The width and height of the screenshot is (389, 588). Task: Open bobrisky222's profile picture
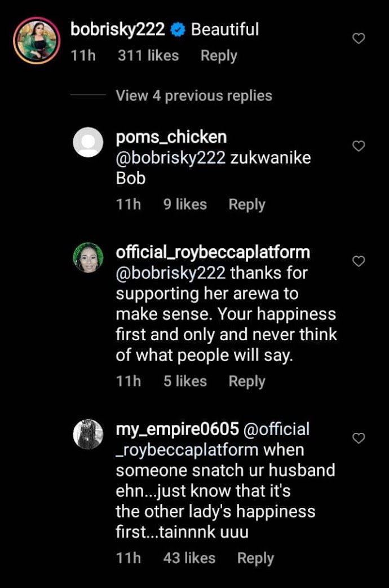37,41
